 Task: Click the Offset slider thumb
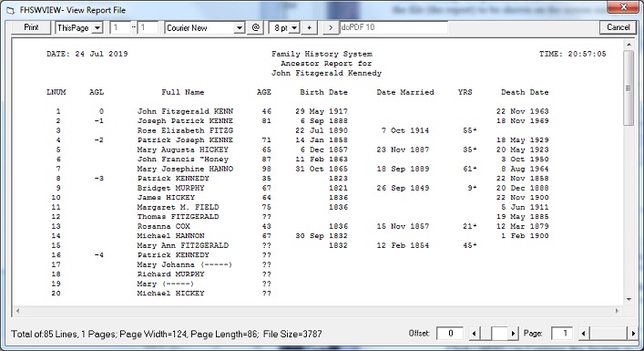[498, 334]
